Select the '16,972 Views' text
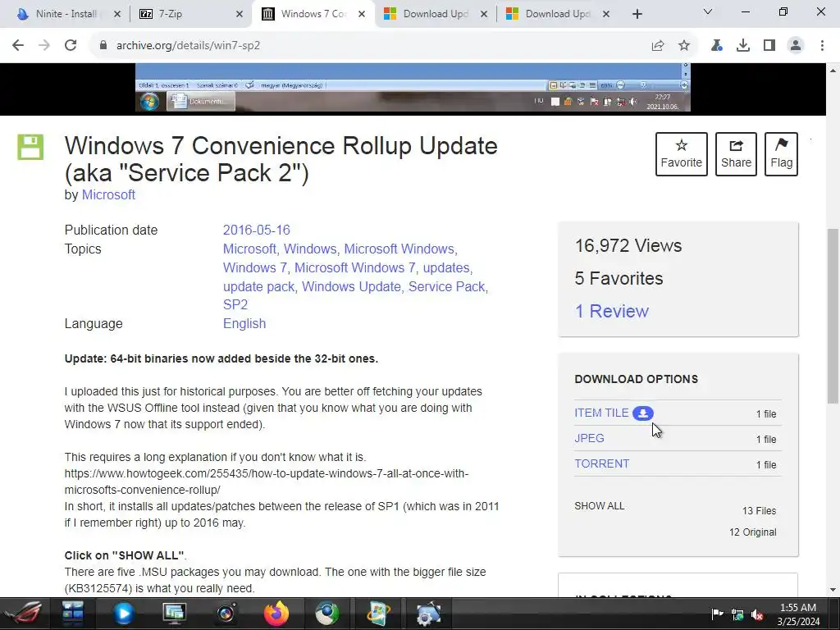Viewport: 840px width, 630px height. pos(628,246)
